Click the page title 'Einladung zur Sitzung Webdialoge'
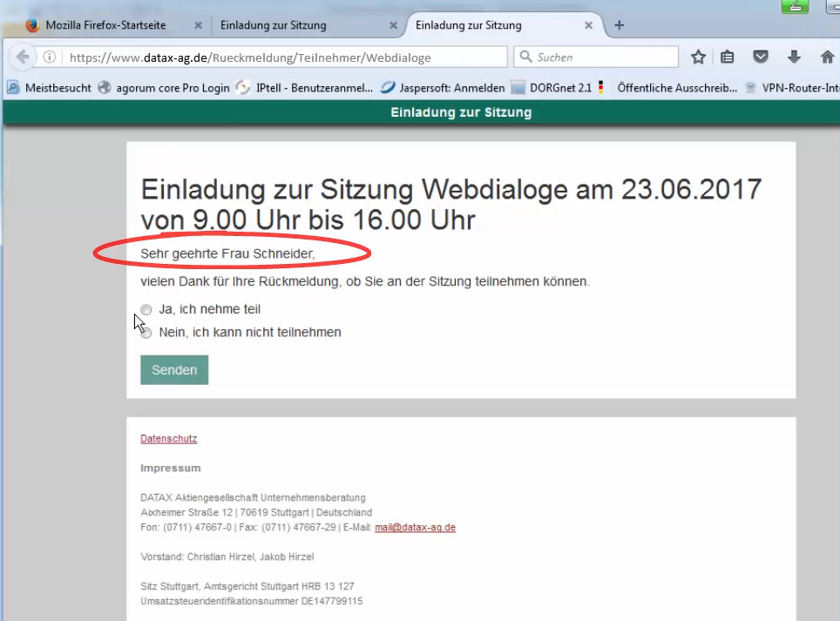This screenshot has width=840, height=621. (x=451, y=205)
